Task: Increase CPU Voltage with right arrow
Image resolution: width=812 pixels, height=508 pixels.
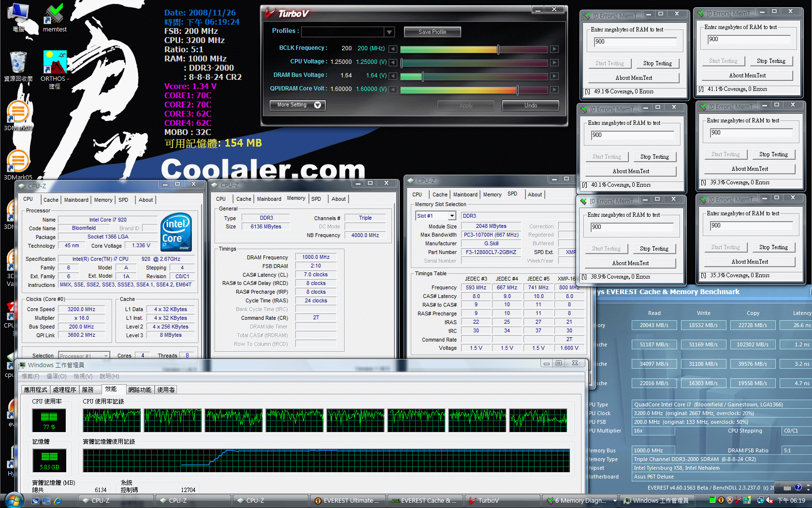Action: [554, 62]
